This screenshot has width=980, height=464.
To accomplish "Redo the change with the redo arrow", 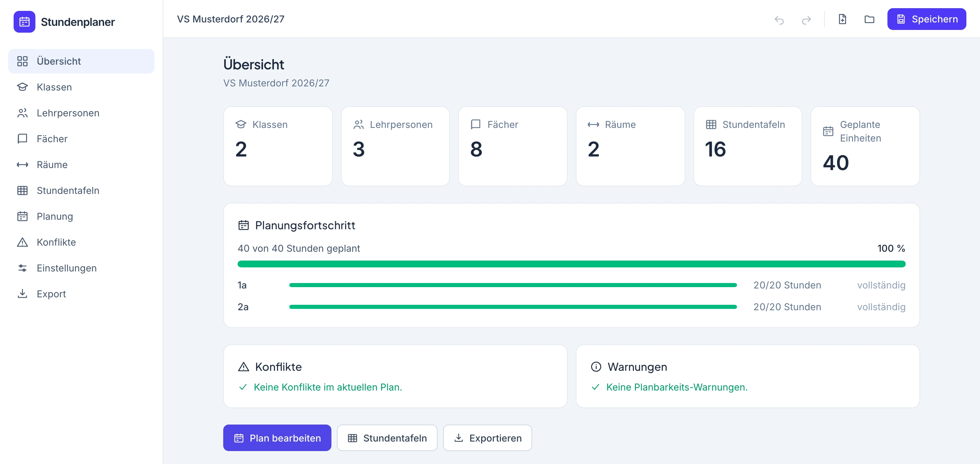I will [x=806, y=19].
